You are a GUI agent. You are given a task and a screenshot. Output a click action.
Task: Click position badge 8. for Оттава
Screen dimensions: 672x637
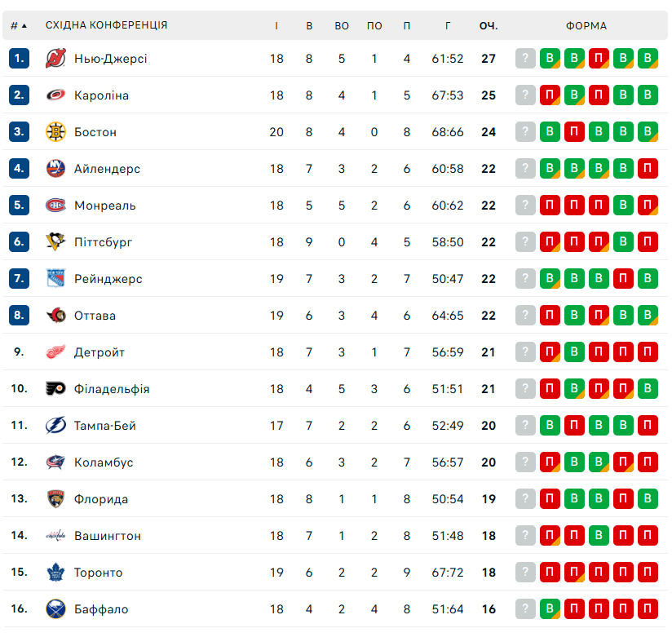(20, 316)
